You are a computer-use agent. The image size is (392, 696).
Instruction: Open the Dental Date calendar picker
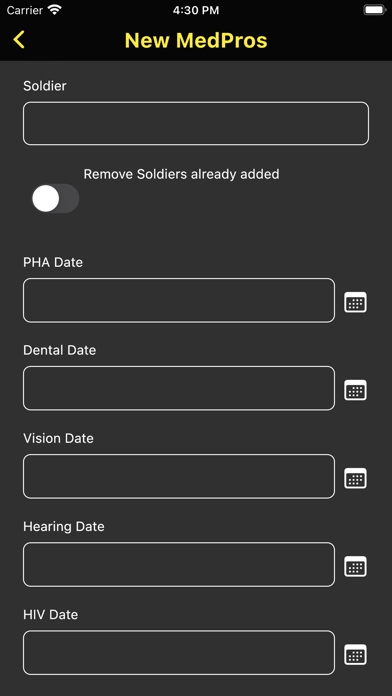click(x=356, y=390)
